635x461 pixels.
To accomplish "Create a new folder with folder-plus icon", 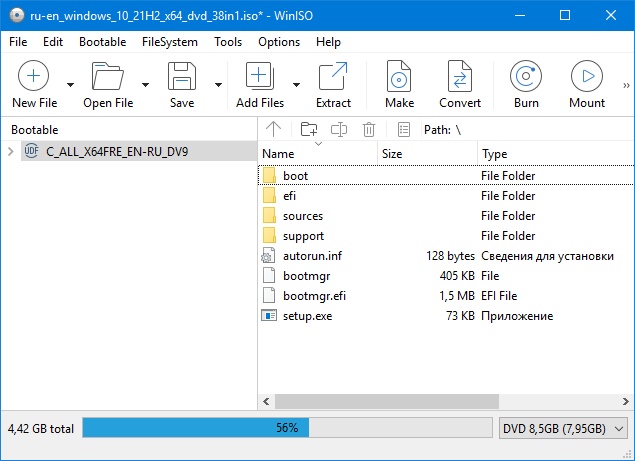I will 309,129.
